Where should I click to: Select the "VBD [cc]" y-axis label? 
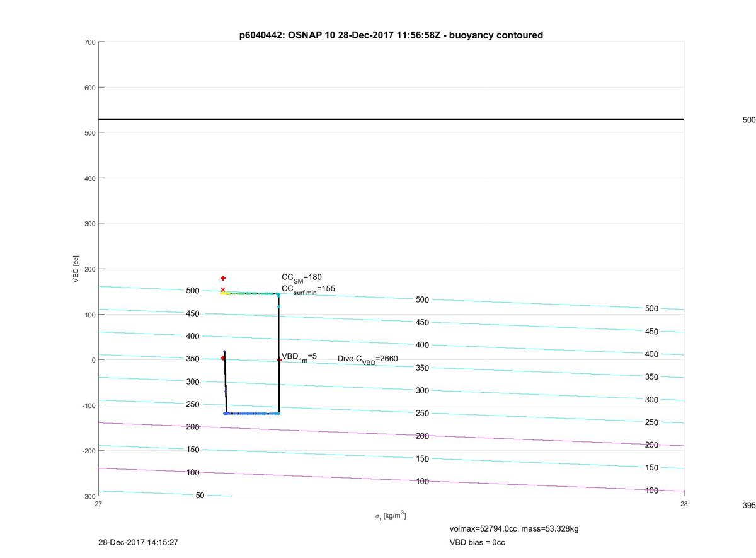point(76,269)
